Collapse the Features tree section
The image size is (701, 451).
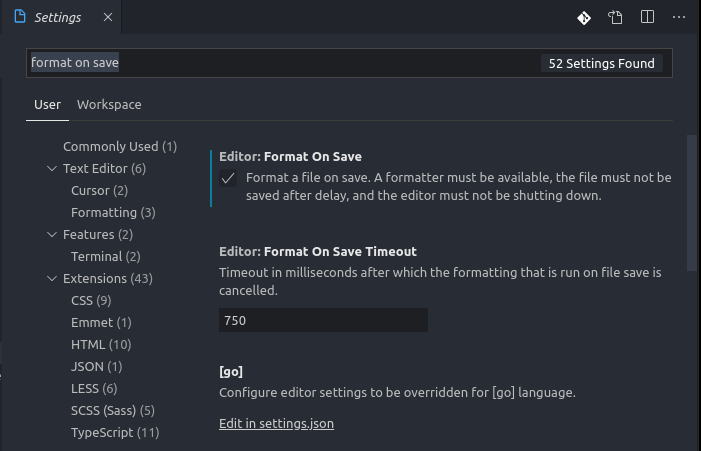(52, 235)
